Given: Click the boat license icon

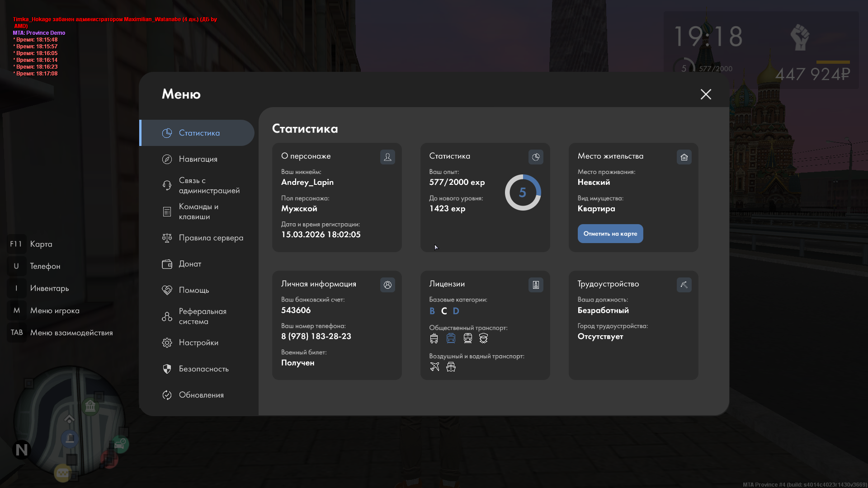Looking at the screenshot, I should tap(451, 366).
